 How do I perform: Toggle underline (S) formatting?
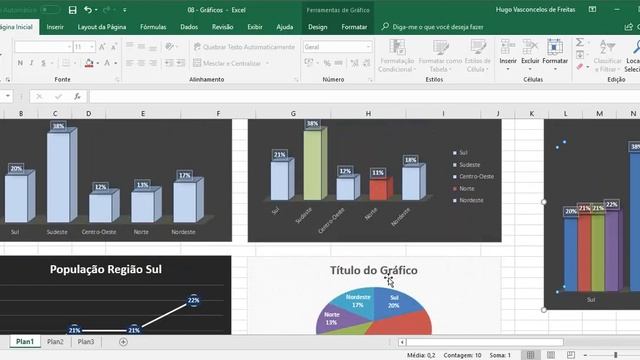click(43, 63)
